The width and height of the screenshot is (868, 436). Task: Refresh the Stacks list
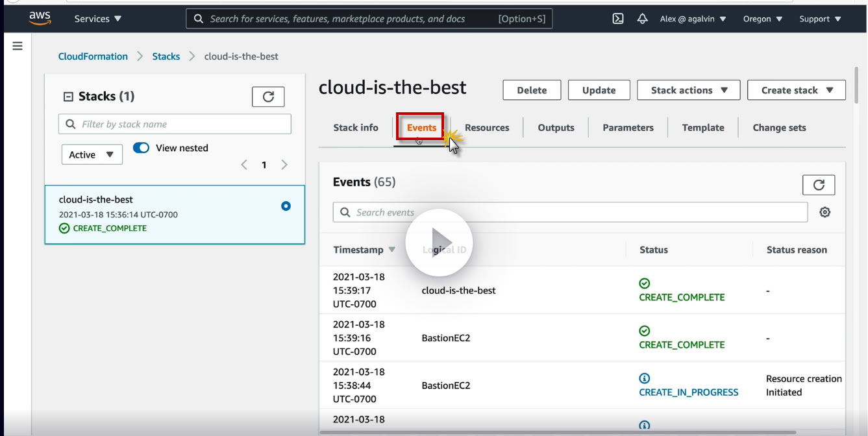(x=268, y=97)
